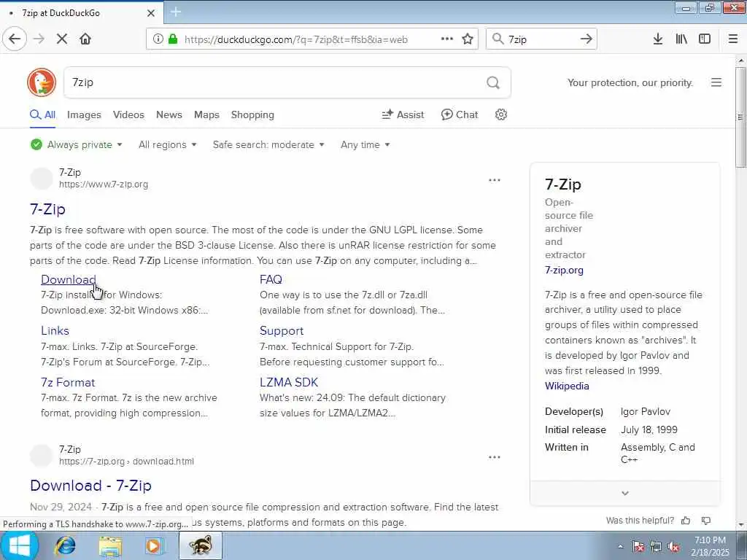Viewport: 747px width, 560px height.
Task: Go back using the browser back arrow
Action: point(15,39)
